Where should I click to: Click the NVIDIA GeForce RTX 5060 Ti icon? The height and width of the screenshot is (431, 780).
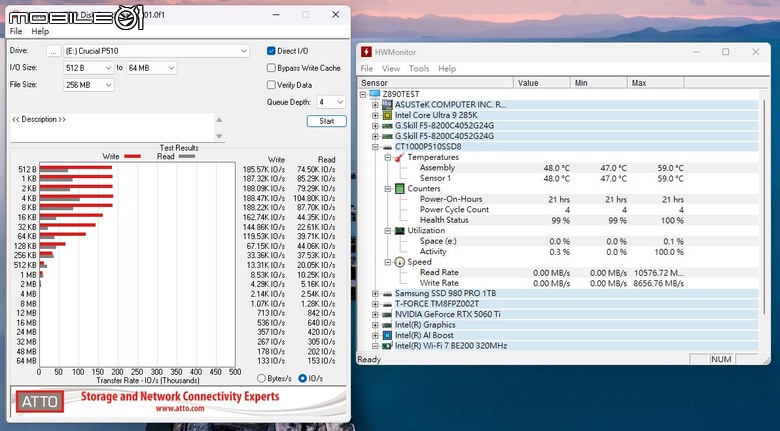point(387,315)
